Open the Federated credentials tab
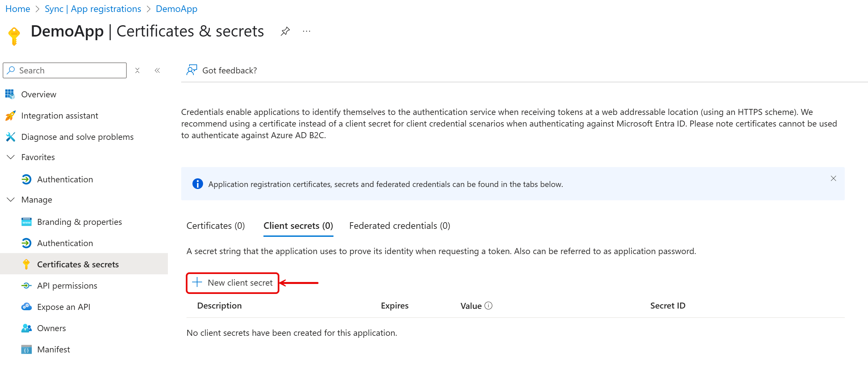 [399, 225]
